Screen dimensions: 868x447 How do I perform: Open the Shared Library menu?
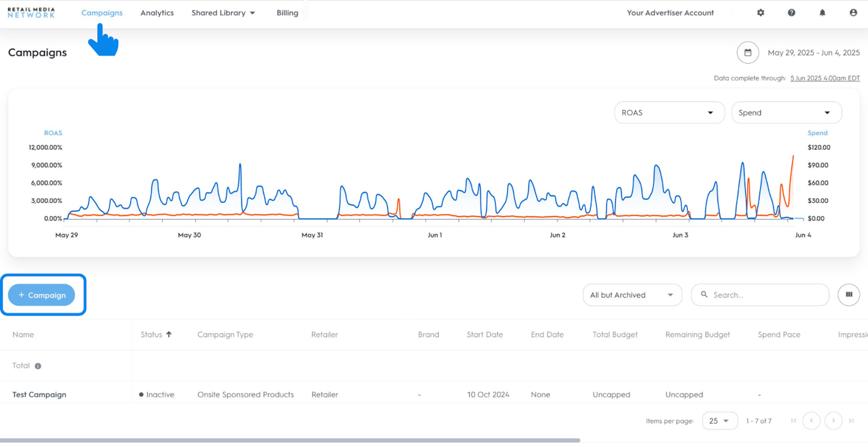223,13
